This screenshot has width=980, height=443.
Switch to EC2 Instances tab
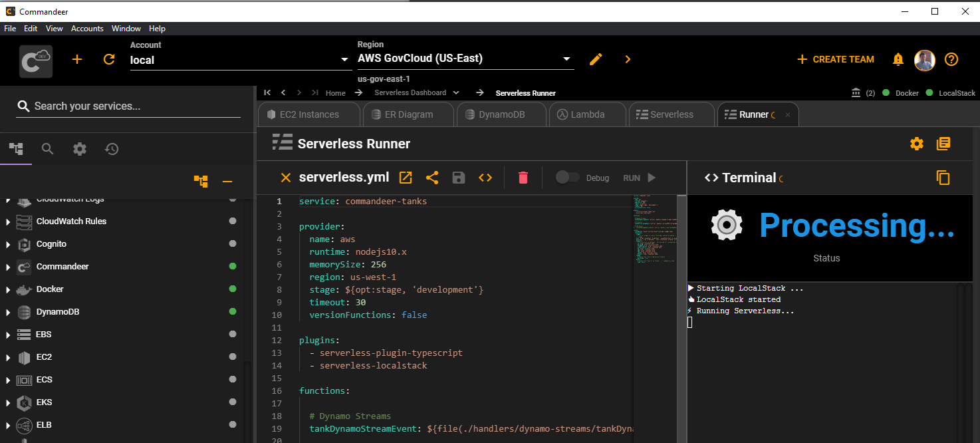pos(308,114)
